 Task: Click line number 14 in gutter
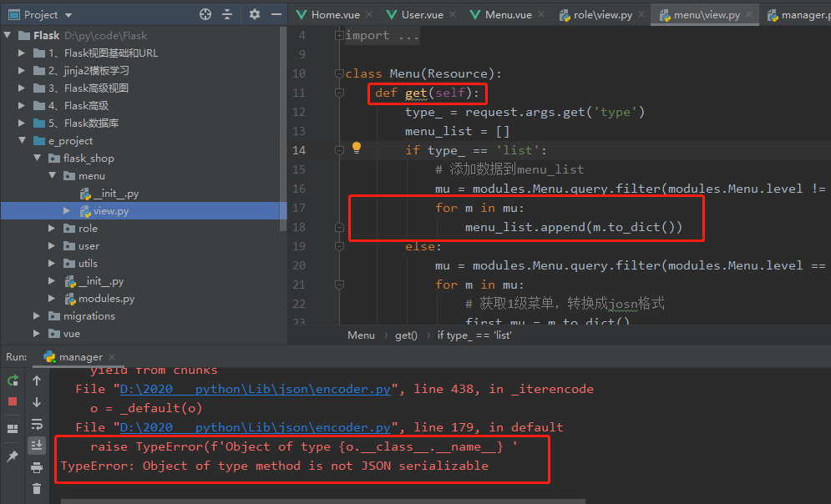(299, 150)
